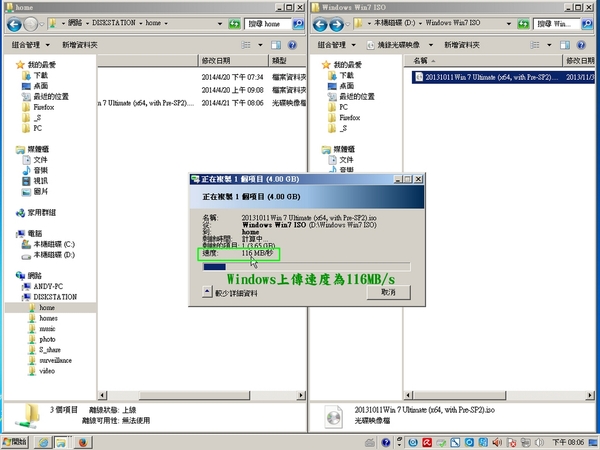Select homes folder under DISKSTATION
Viewport: 600px width, 450px height.
click(x=48, y=318)
